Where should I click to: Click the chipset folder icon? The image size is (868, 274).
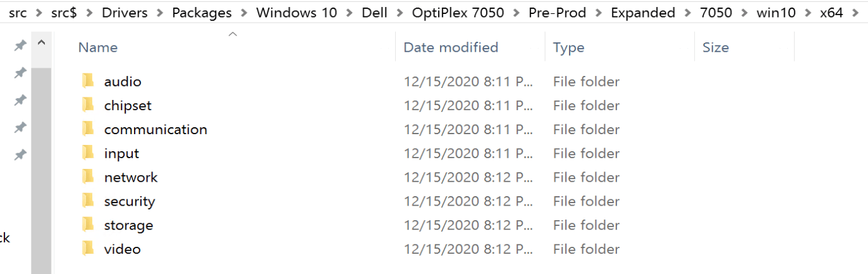coord(88,105)
